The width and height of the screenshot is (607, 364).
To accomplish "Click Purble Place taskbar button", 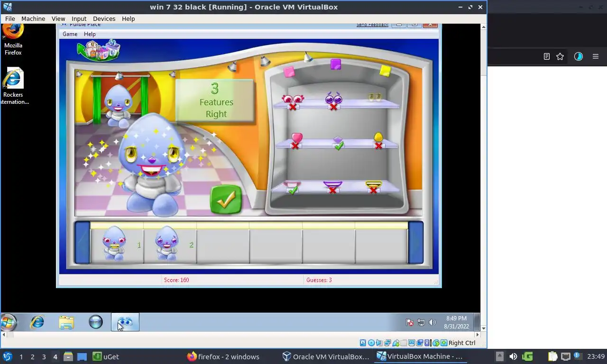I will pyautogui.click(x=125, y=322).
